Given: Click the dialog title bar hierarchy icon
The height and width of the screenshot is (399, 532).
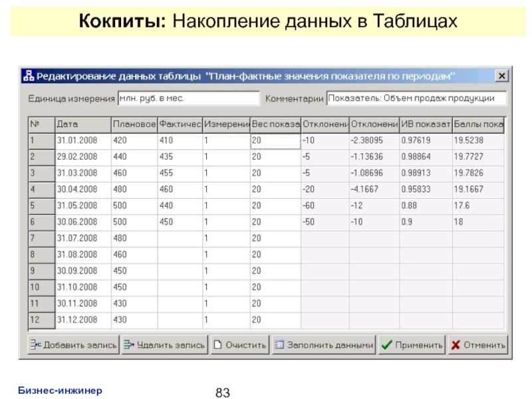Looking at the screenshot, I should (29, 76).
